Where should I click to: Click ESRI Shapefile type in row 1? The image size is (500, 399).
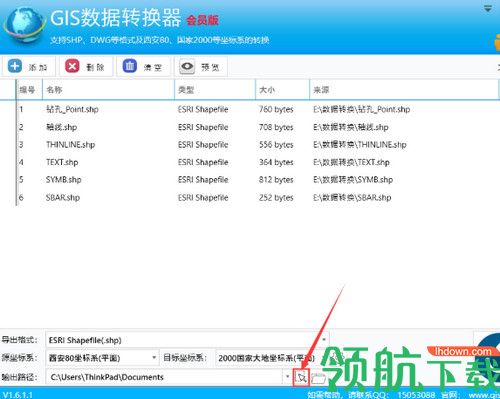pyautogui.click(x=203, y=109)
